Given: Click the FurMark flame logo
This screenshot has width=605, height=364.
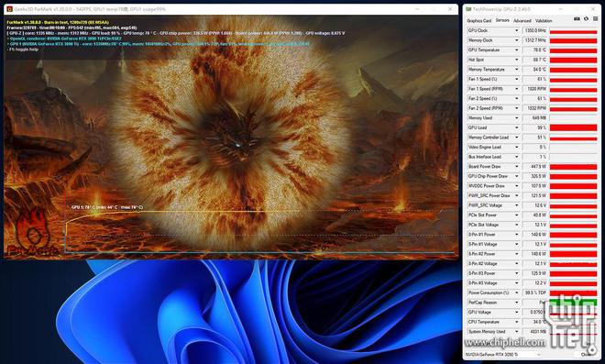Looking at the screenshot, I should (32, 233).
